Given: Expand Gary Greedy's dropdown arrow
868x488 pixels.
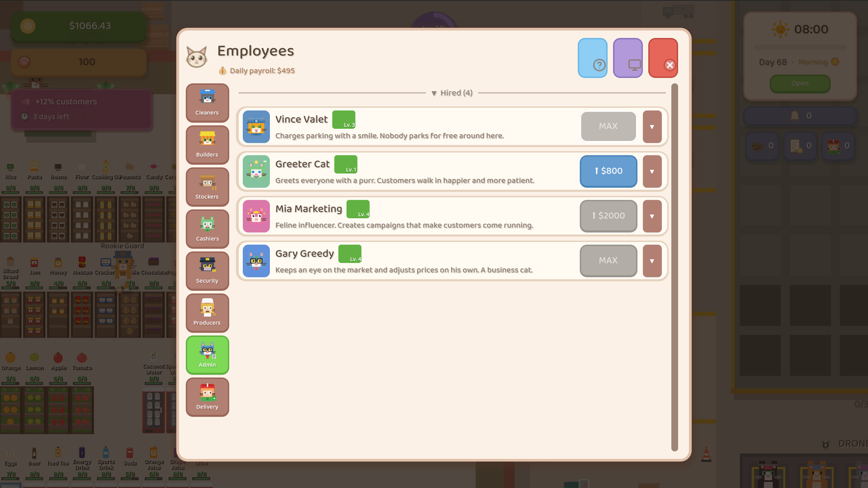Looking at the screenshot, I should pyautogui.click(x=652, y=261).
